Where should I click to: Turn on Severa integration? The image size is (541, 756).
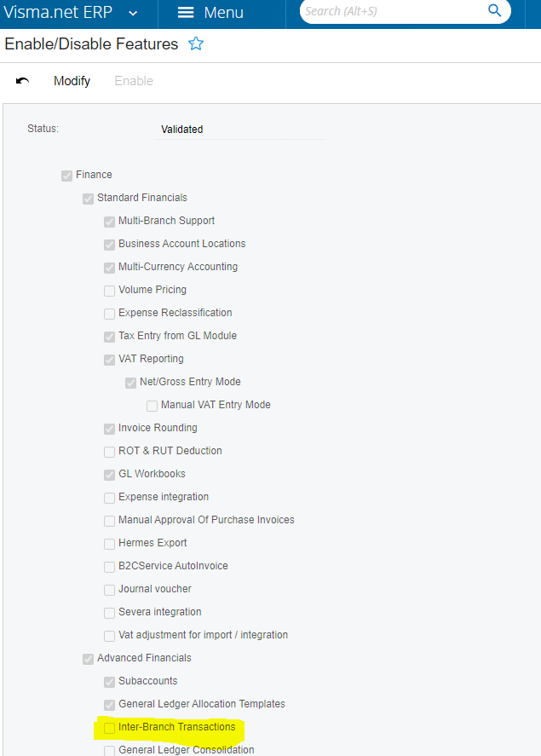(109, 612)
